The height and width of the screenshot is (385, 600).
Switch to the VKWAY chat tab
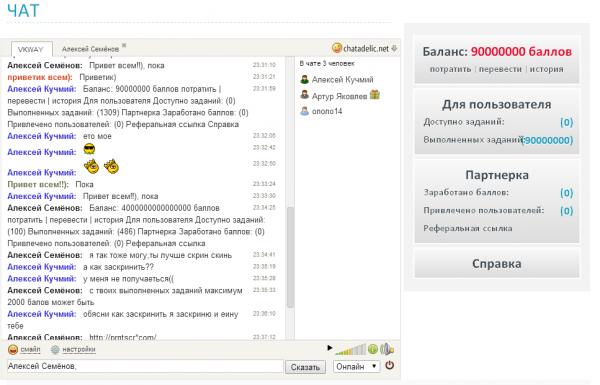31,49
